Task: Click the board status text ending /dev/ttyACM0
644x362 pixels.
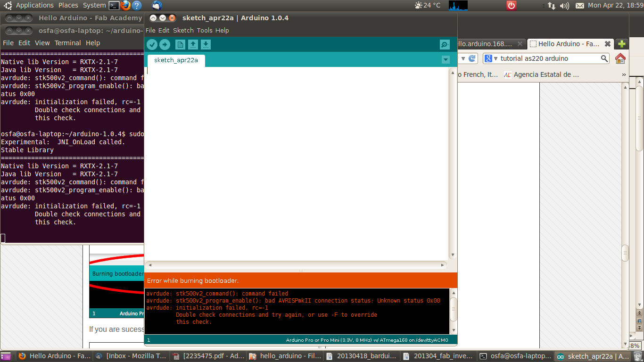Action: pos(367,340)
